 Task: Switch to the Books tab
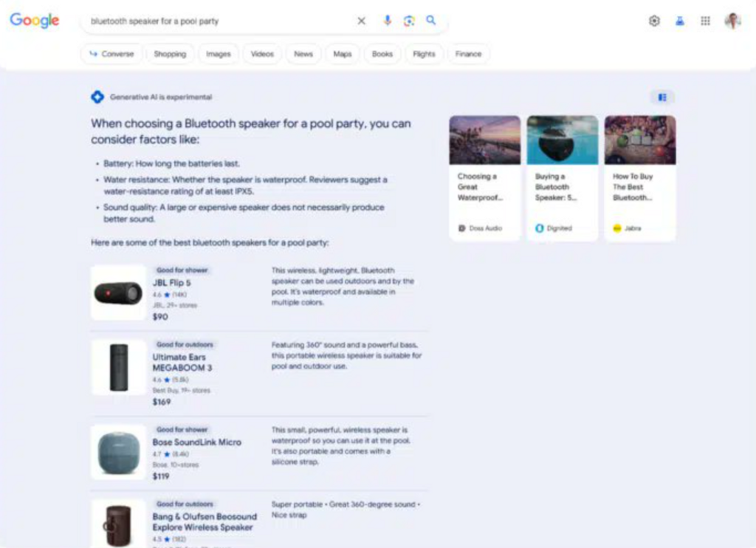click(382, 54)
